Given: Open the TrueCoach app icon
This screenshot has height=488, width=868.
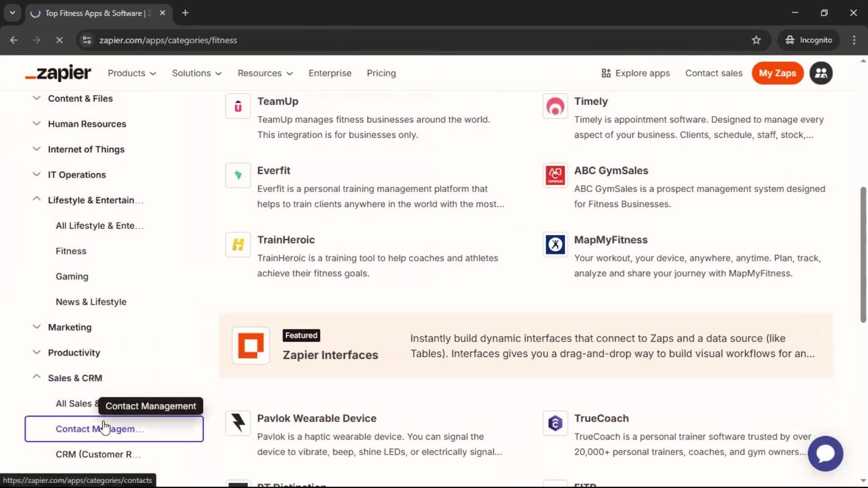Looking at the screenshot, I should (555, 423).
